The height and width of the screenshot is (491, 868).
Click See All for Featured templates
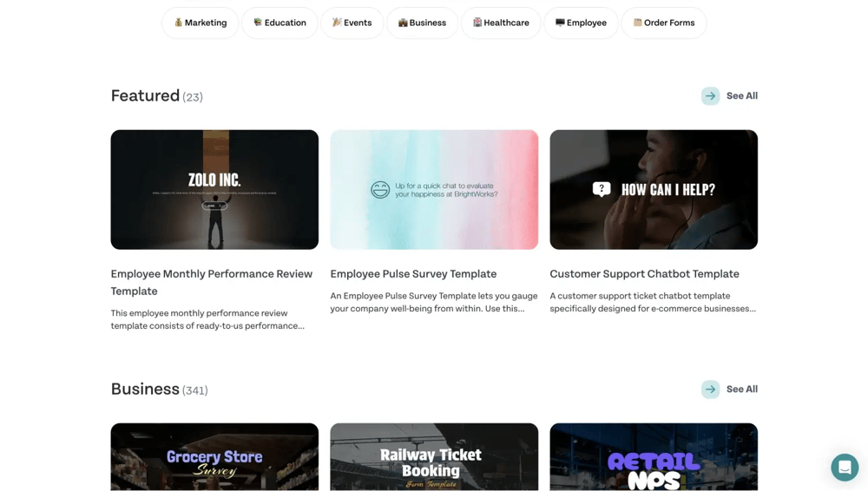742,95
